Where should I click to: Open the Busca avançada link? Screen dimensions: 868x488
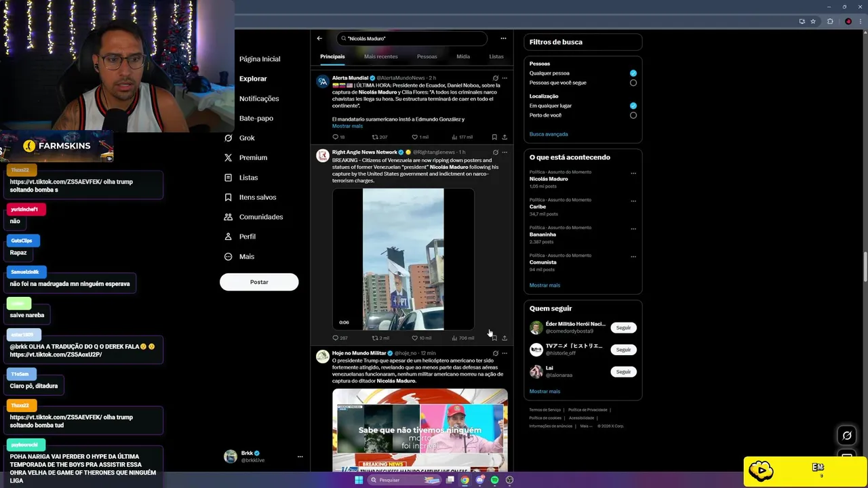click(549, 134)
